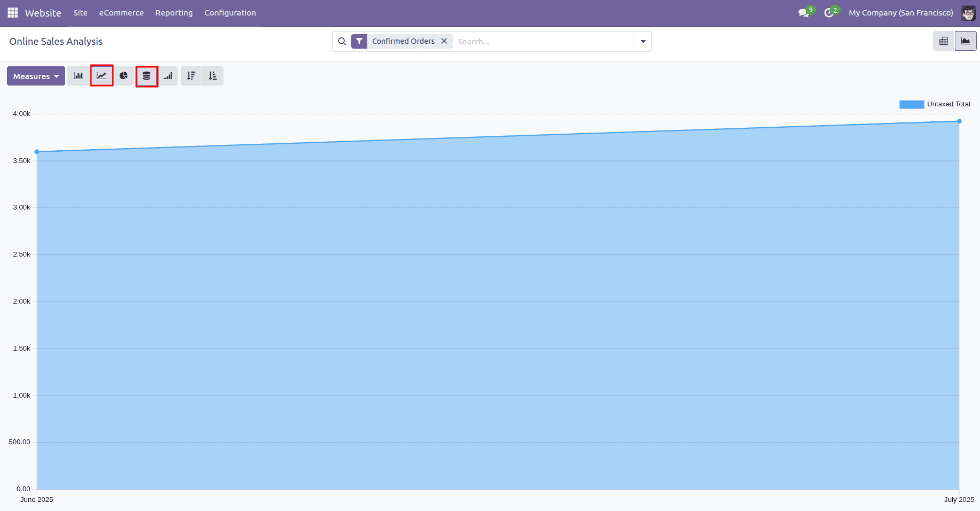Switch to line chart view
The height and width of the screenshot is (511, 980).
click(102, 76)
